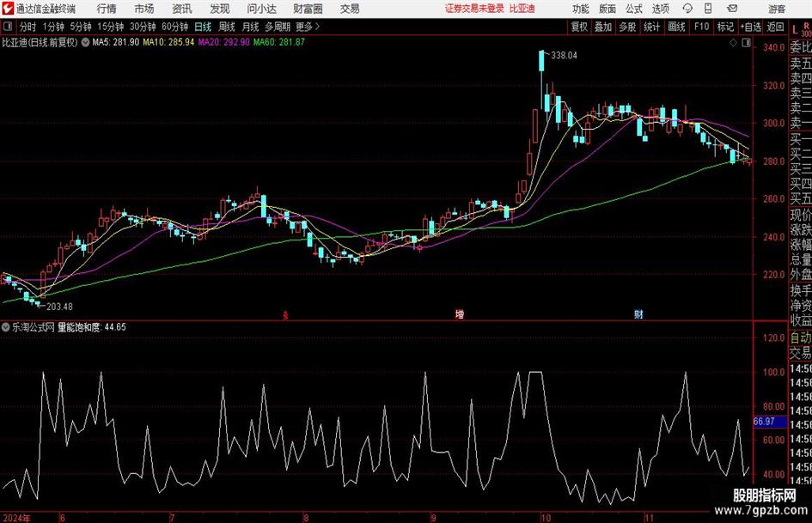This screenshot has width=812, height=523.
Task: Open the 公式 menu
Action: pyautogui.click(x=634, y=9)
